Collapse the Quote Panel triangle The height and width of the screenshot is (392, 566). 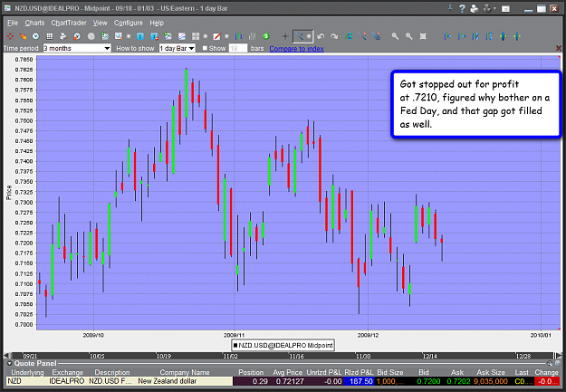[x=9, y=364]
